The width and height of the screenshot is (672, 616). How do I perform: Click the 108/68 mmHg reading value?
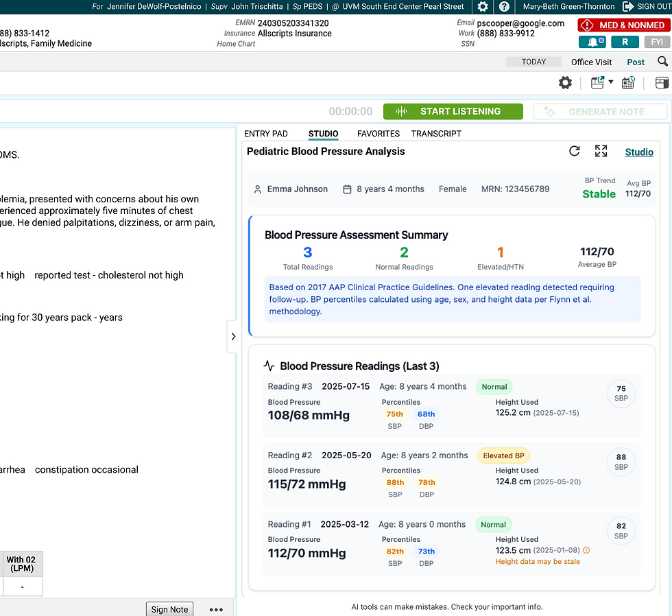coord(309,416)
